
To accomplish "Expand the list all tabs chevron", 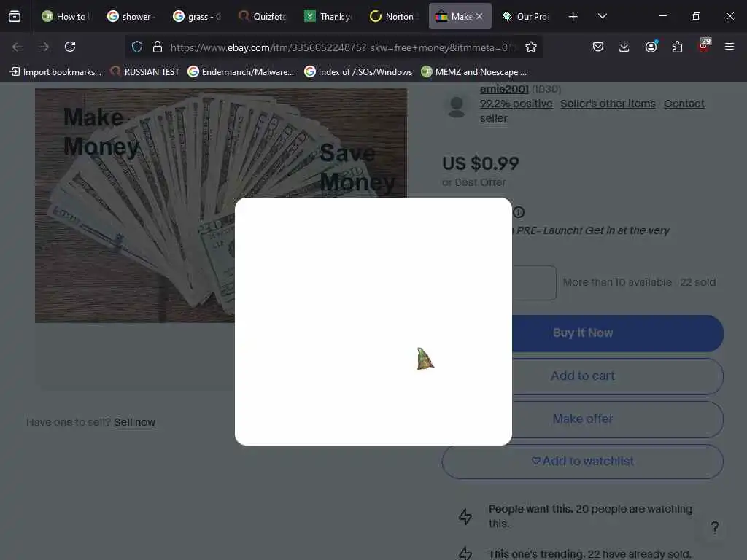I will coord(602,16).
